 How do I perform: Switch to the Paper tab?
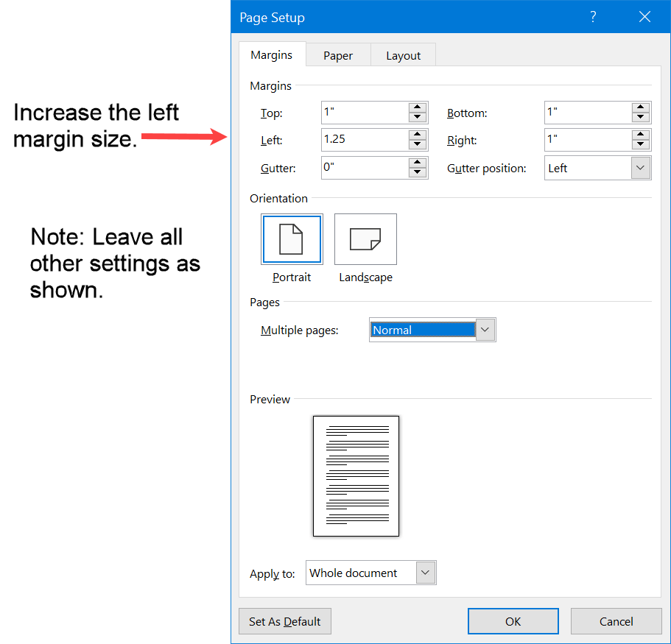(x=337, y=54)
